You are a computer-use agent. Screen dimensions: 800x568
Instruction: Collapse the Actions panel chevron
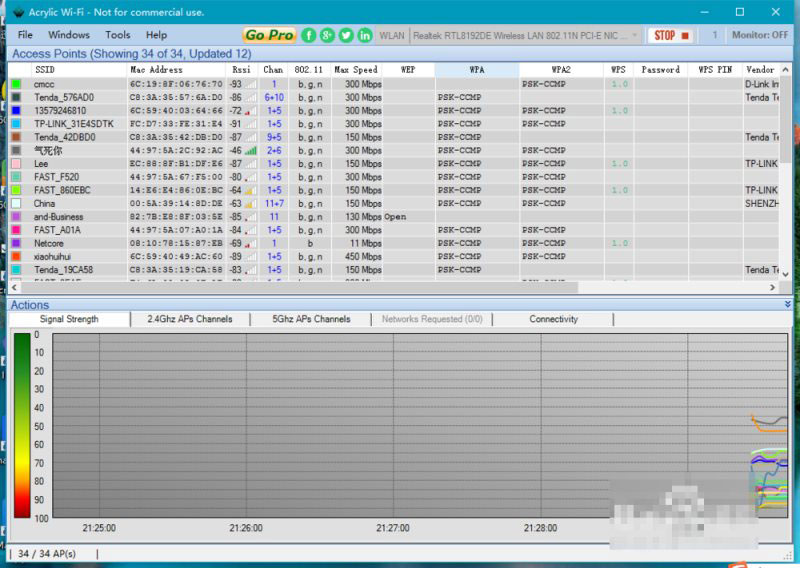click(788, 304)
